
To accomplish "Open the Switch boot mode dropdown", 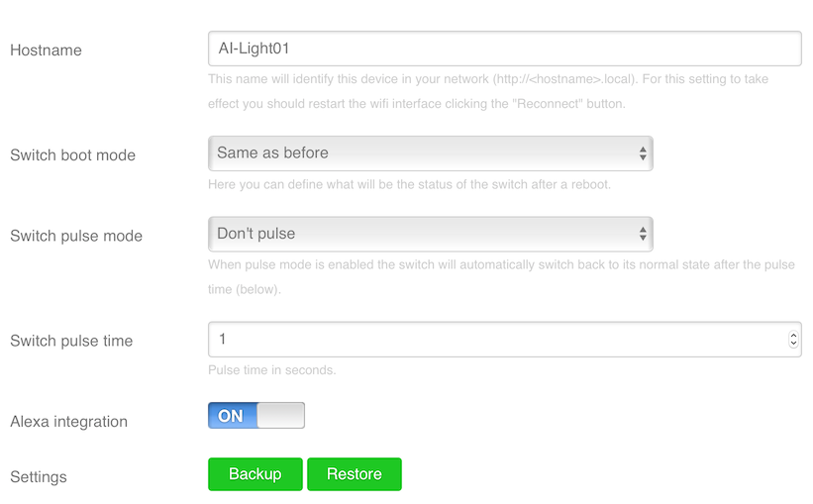I will (x=430, y=153).
